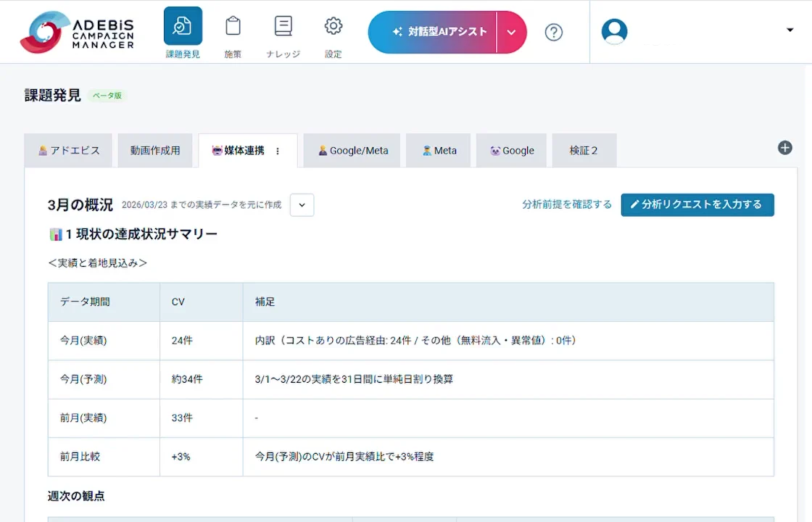Switch to the 動画作成用 tab
812x522 pixels.
(x=154, y=150)
